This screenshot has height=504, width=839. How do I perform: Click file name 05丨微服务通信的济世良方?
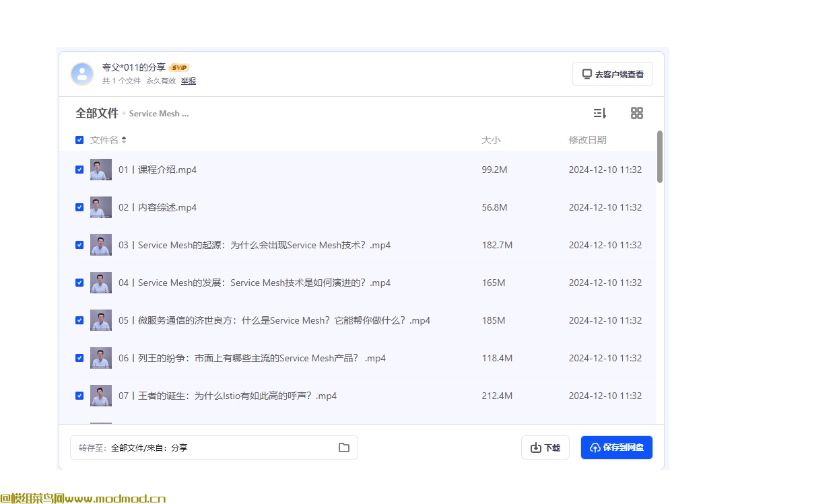coord(274,320)
